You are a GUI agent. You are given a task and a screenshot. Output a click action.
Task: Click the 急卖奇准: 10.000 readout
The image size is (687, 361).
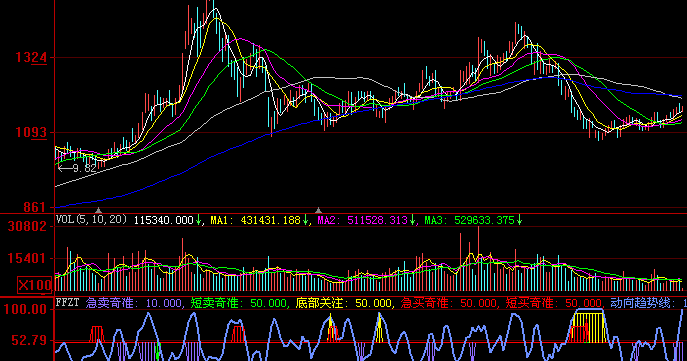pyautogui.click(x=133, y=303)
